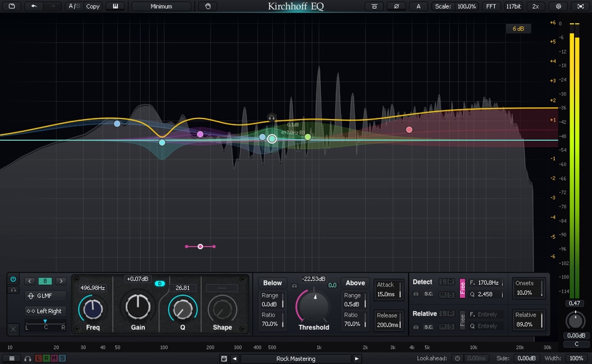Open the 2x oversampling dropdown
The width and height of the screenshot is (592, 364).
pos(535,6)
